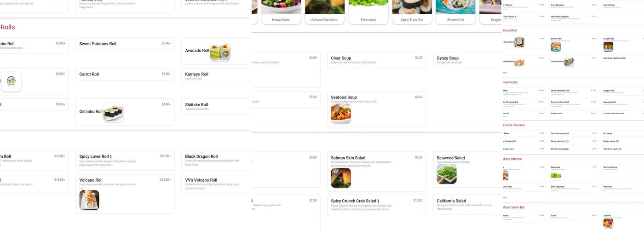Screen dimensions: 644x230
Task: Choose the Spicy Crunch Crab Salad item
Action: (377, 205)
